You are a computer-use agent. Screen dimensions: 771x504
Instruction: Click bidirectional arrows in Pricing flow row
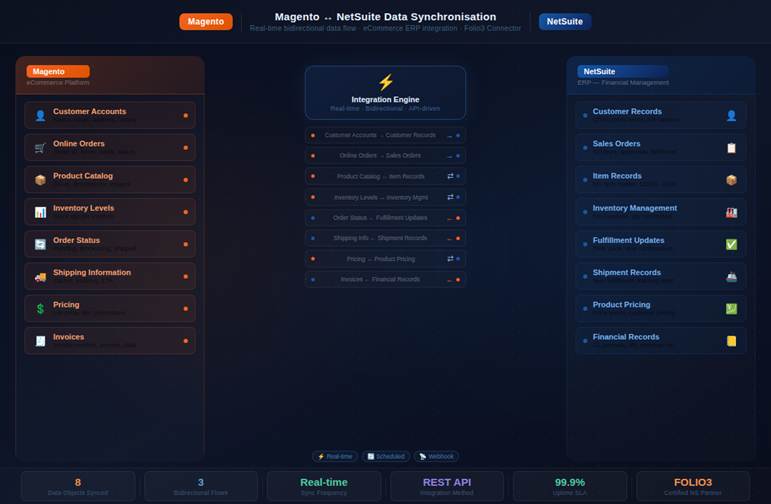[x=450, y=259]
